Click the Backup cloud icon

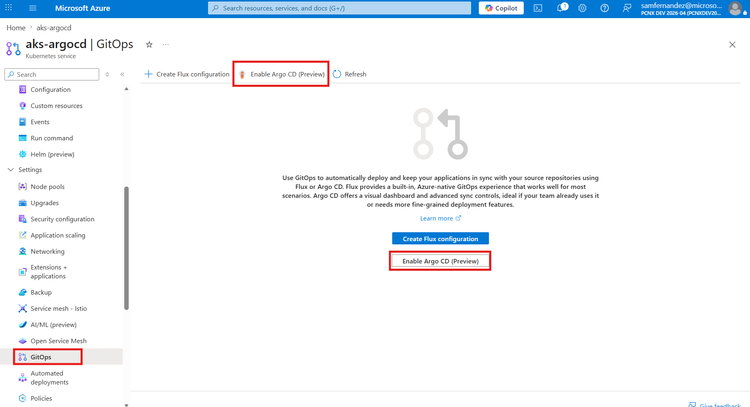(22, 292)
